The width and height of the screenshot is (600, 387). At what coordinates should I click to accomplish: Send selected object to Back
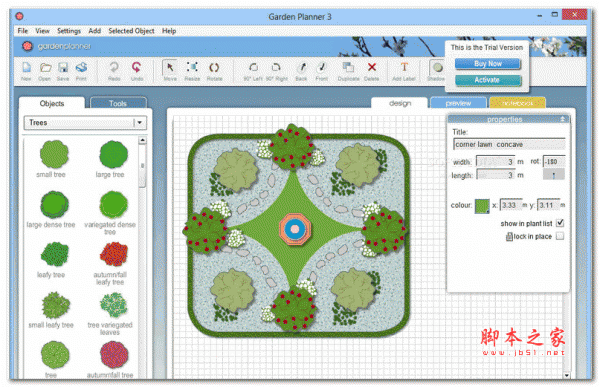[302, 68]
